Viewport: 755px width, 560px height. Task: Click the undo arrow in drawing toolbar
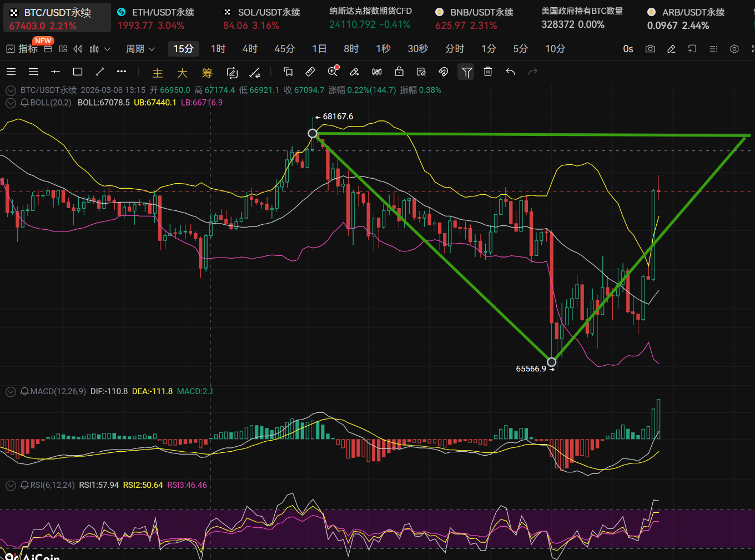click(511, 72)
